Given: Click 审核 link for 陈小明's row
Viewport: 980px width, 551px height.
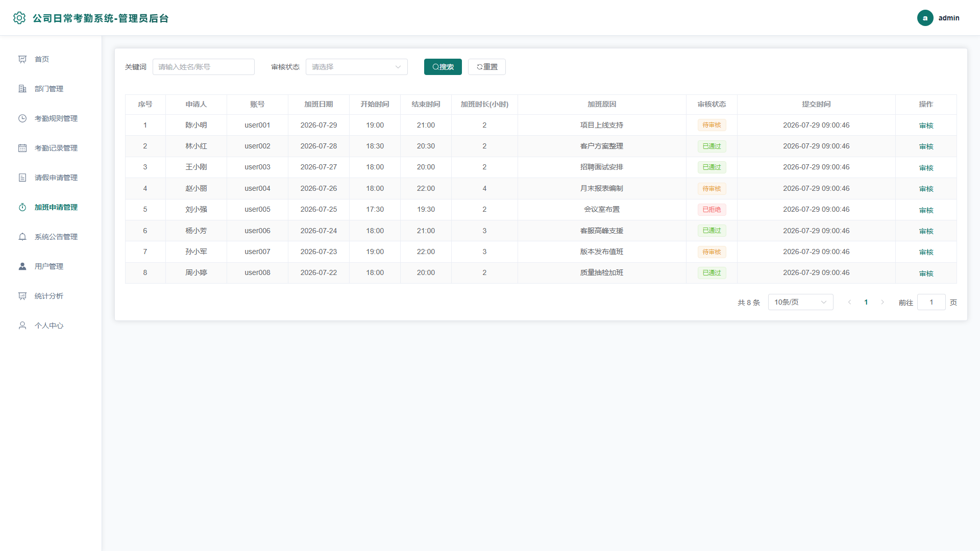Looking at the screenshot, I should (926, 126).
